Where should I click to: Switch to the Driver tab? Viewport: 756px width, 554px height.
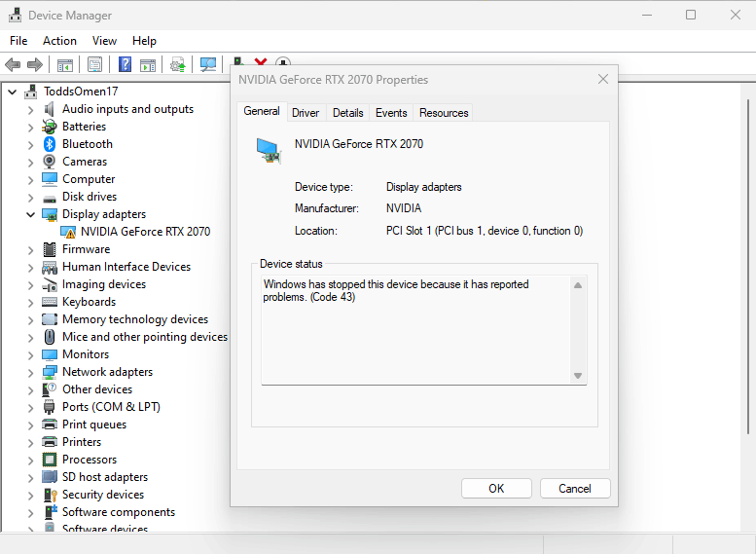tap(306, 113)
